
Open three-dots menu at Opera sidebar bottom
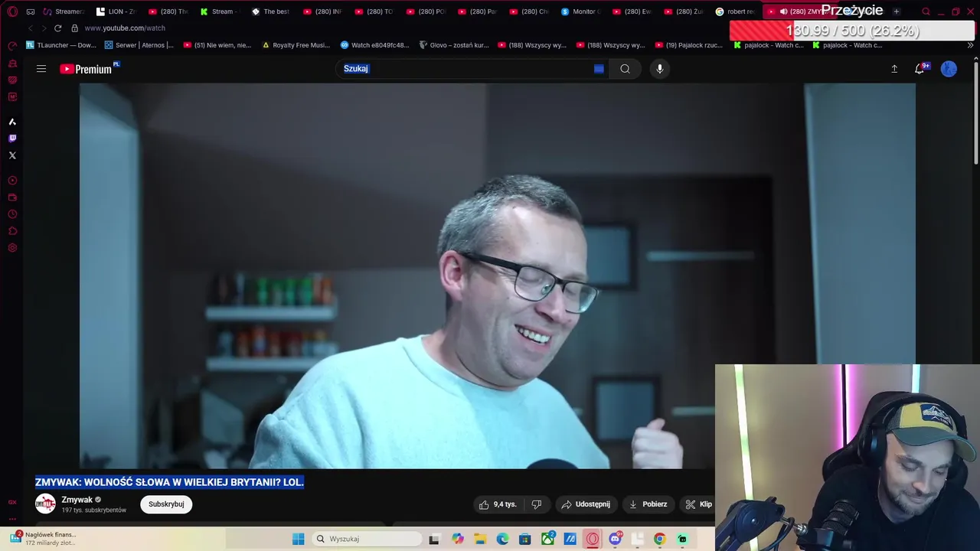[12, 519]
